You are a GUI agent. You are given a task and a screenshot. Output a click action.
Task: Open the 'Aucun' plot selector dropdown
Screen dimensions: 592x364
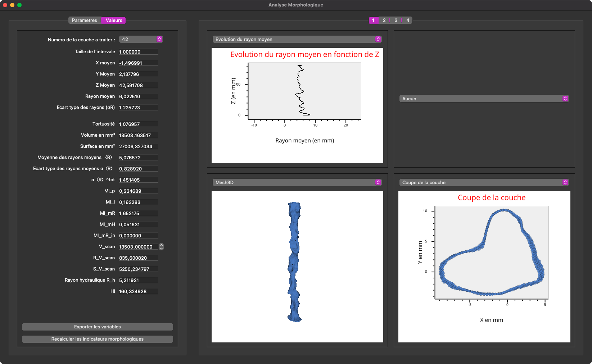pyautogui.click(x=484, y=99)
